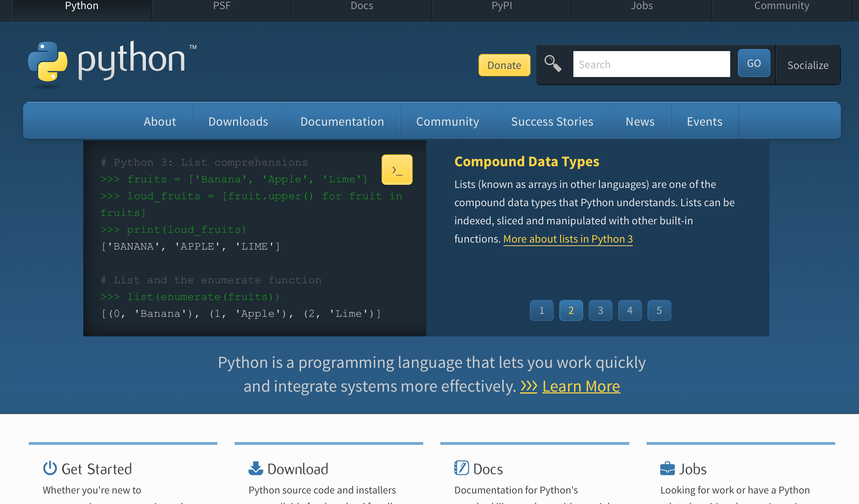Focus the Search input field
859x504 pixels.
point(652,64)
